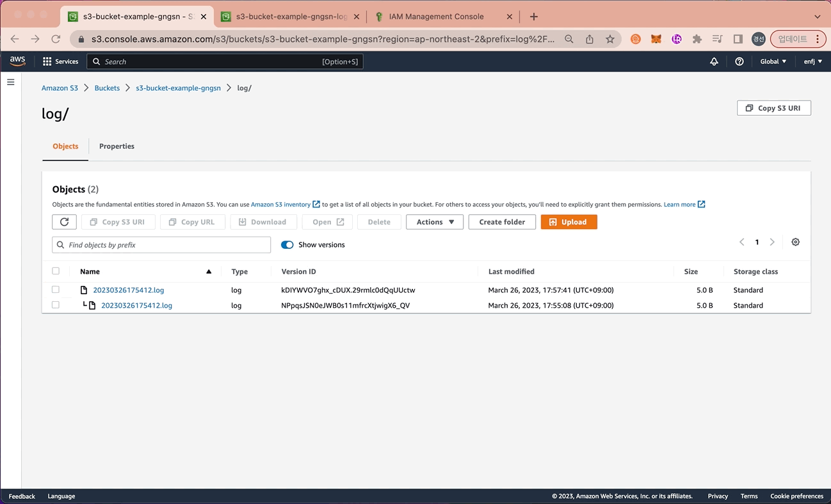Click the Copy S3 URI button at top right
831x504 pixels.
774,108
